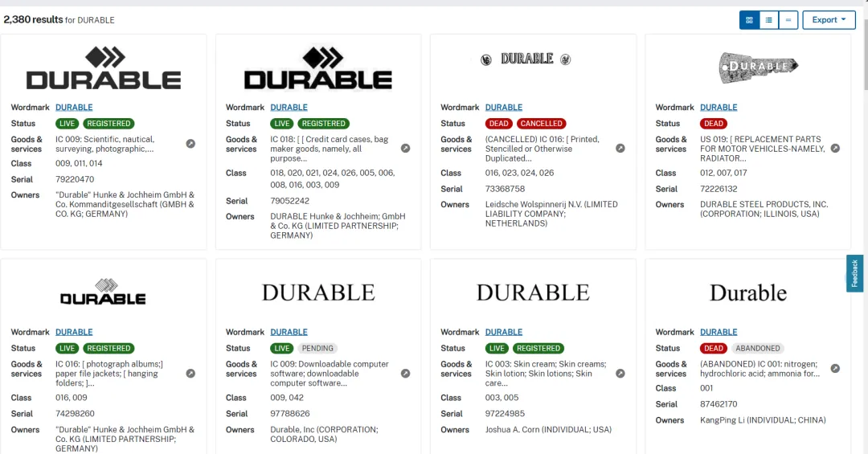
Task: Expand goods details for serial 74298260
Action: tap(190, 373)
